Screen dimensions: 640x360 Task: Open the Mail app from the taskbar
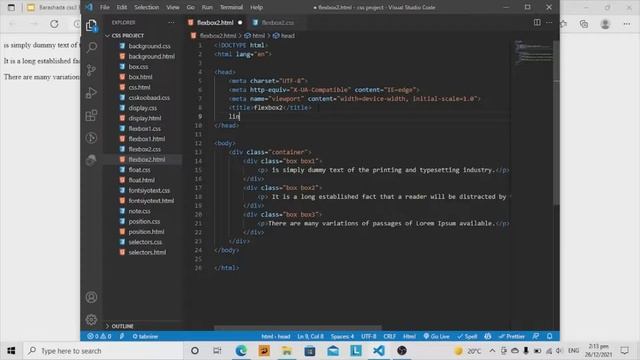333,351
